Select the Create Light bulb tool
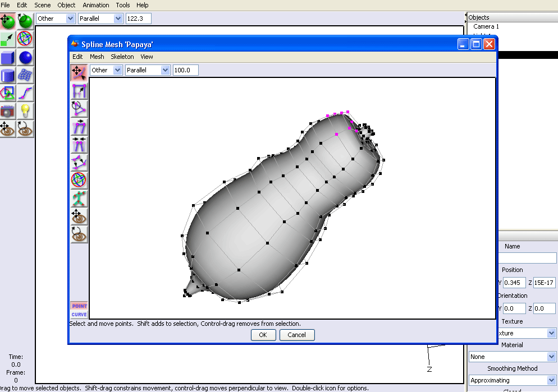This screenshot has width=558, height=392. point(25,110)
